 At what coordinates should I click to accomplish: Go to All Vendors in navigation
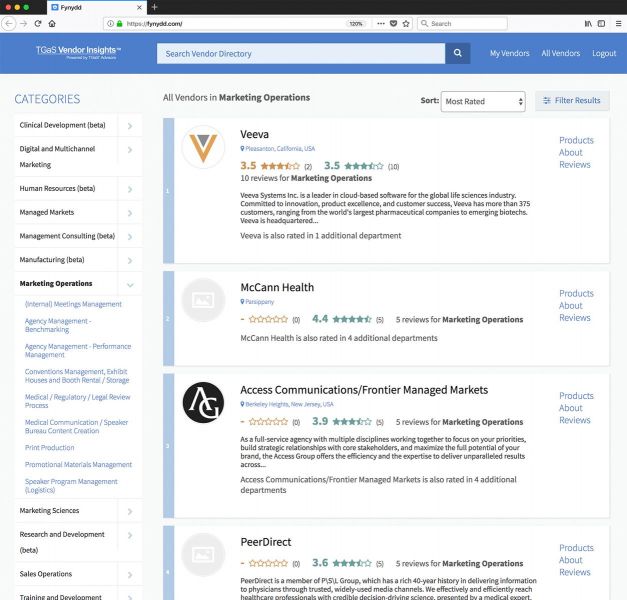[x=560, y=54]
